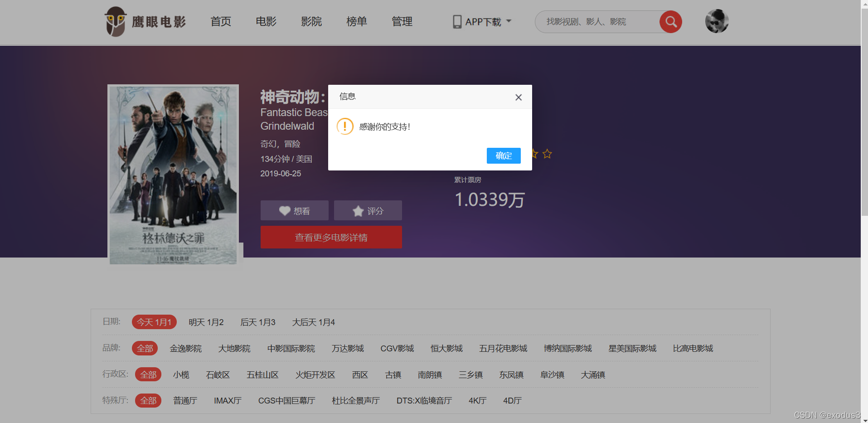This screenshot has height=423, width=868.
Task: Click the star icon on 评分 button
Action: click(x=358, y=210)
